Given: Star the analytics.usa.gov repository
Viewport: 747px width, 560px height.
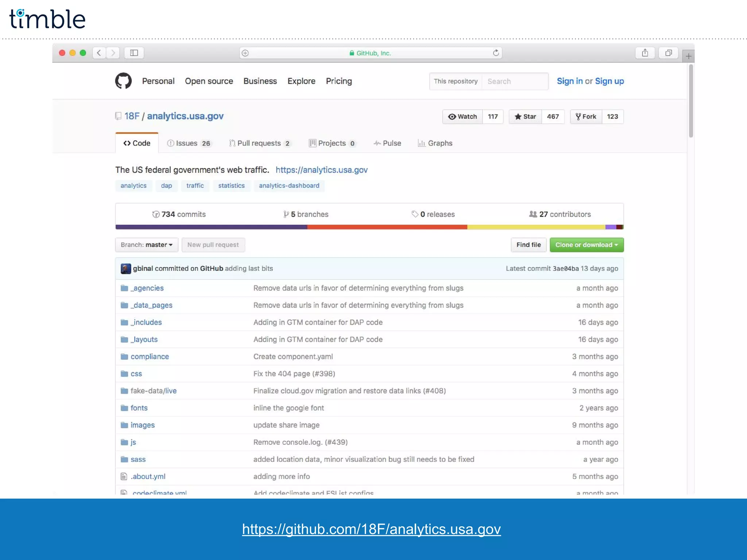Looking at the screenshot, I should pyautogui.click(x=525, y=117).
